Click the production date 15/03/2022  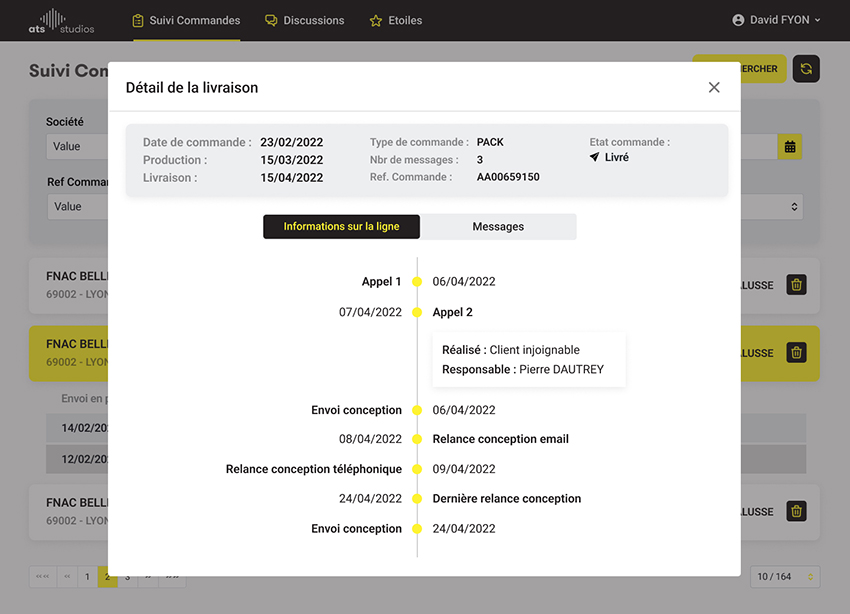coord(292,160)
